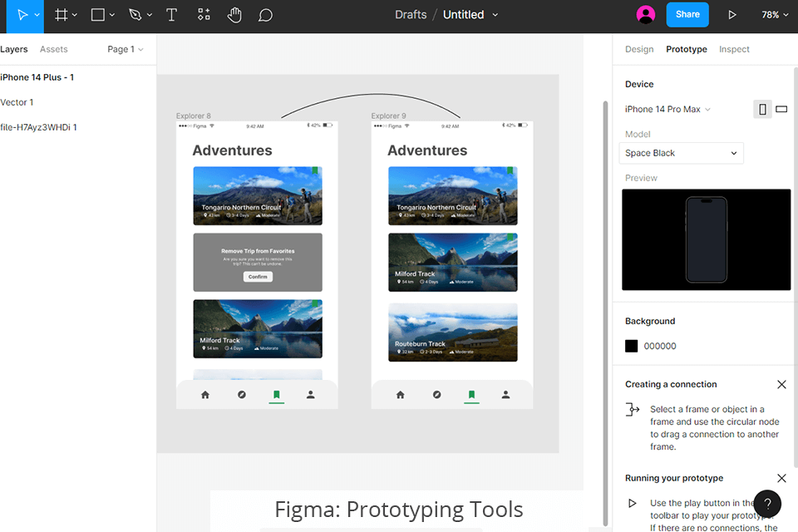798x532 pixels.
Task: Open Move tool options chevron
Action: point(37,15)
